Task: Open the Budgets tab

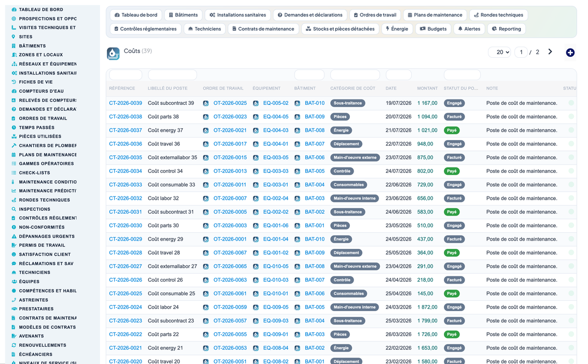Action: pyautogui.click(x=433, y=29)
